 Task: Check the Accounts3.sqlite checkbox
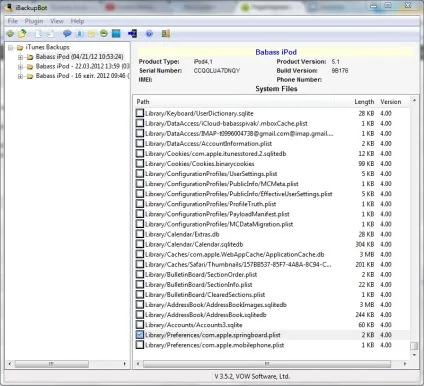point(140,324)
